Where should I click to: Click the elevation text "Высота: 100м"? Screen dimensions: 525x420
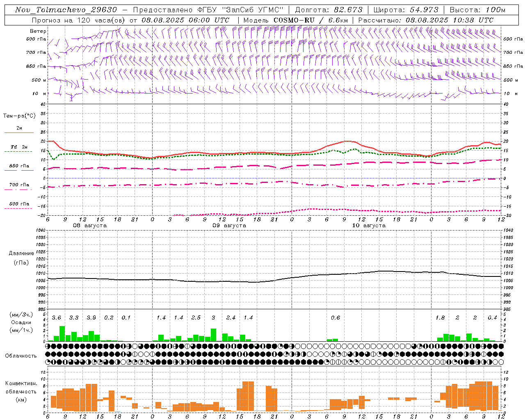tap(477, 10)
